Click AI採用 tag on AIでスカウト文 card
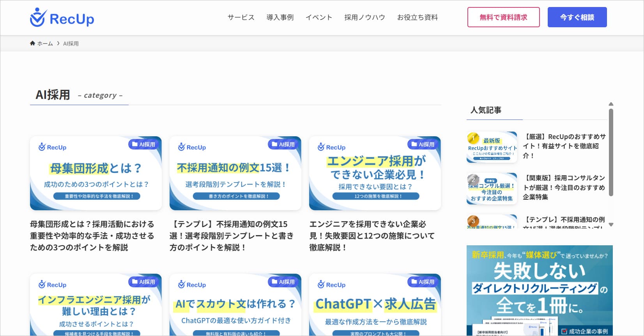The height and width of the screenshot is (336, 644). (283, 282)
